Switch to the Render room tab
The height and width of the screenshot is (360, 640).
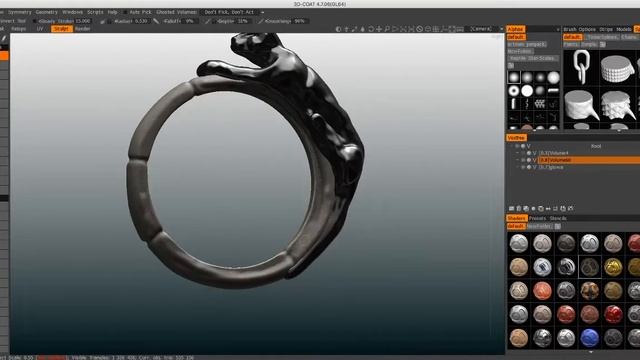pyautogui.click(x=83, y=29)
